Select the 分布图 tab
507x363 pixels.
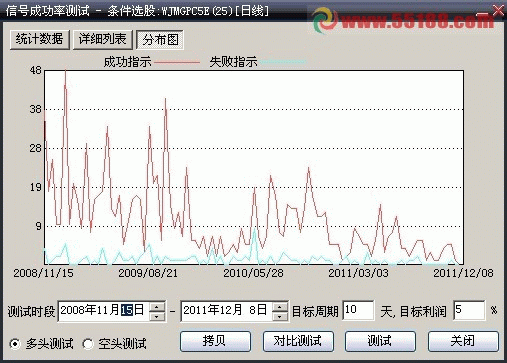(160, 40)
